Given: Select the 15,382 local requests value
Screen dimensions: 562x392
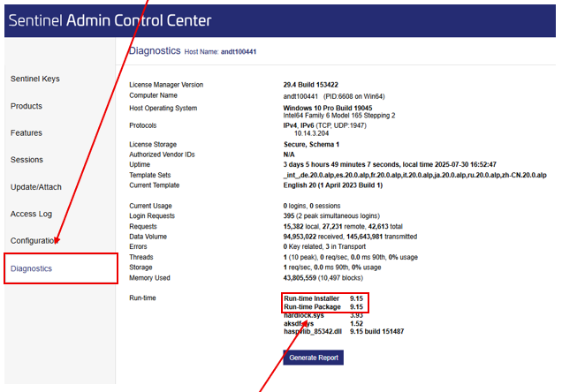Looking at the screenshot, I should [343, 226].
